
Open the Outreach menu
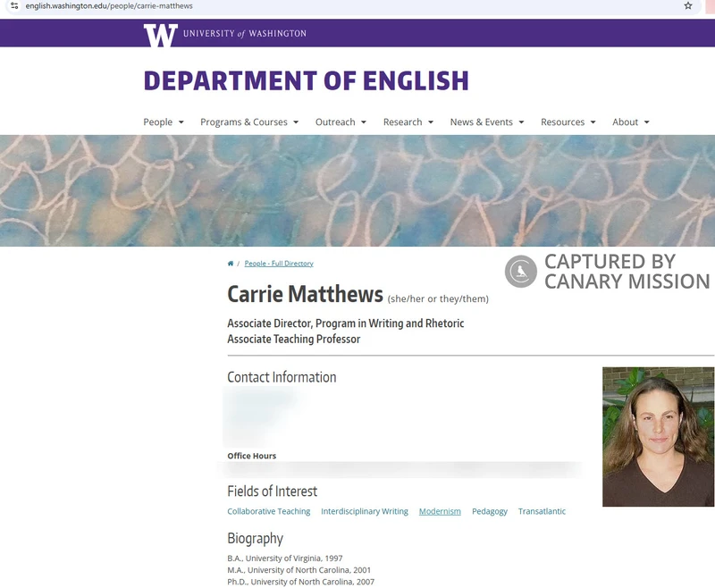click(335, 122)
